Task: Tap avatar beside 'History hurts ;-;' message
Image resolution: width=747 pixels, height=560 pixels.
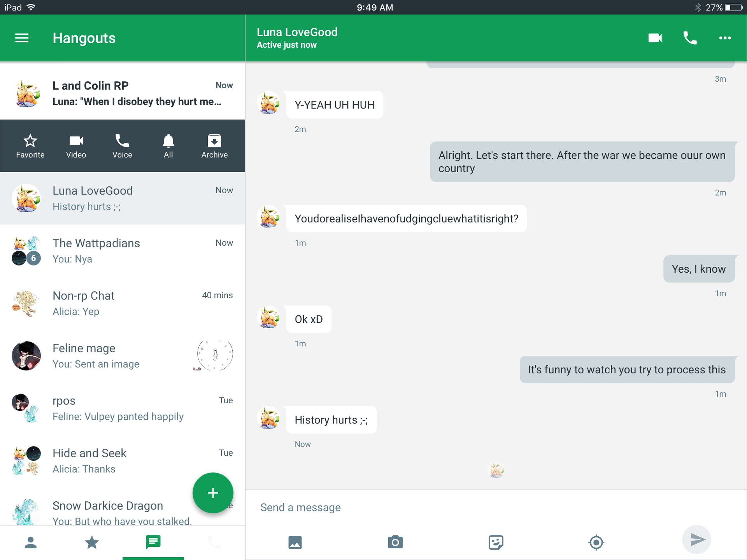Action: (269, 418)
